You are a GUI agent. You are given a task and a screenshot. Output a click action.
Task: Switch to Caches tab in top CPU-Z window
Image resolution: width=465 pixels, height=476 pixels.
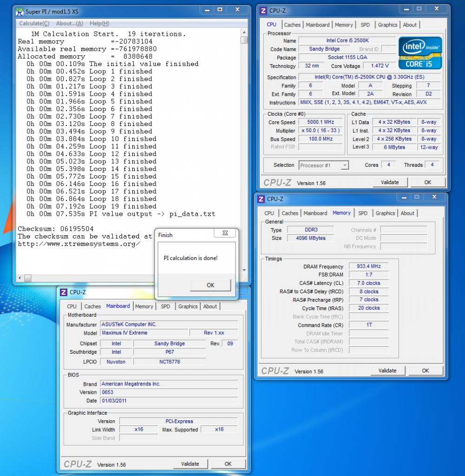click(292, 25)
